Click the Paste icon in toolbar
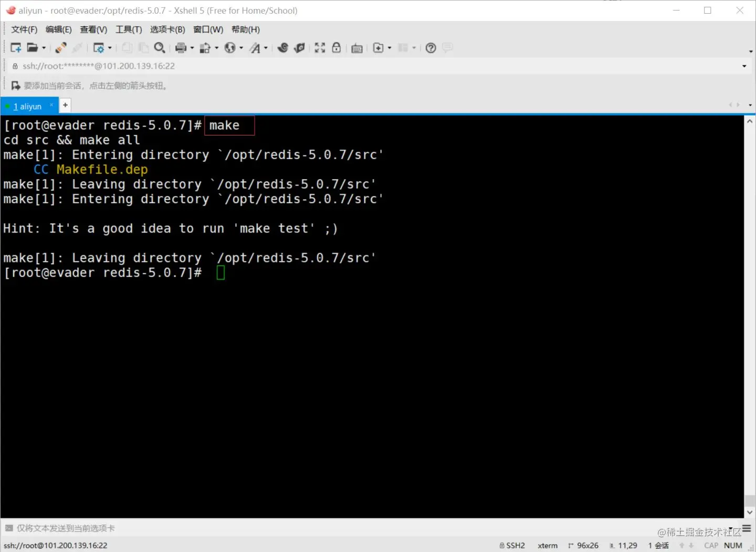This screenshot has height=552, width=756. [x=143, y=48]
